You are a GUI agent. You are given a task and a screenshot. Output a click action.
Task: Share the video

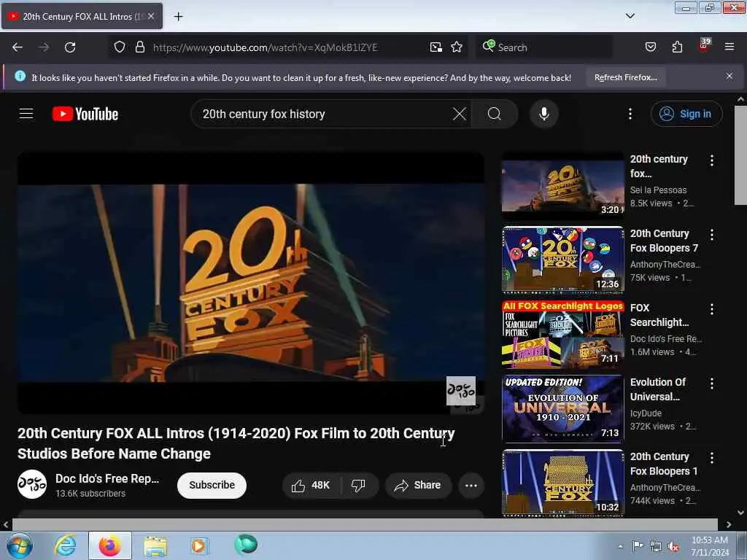point(418,485)
